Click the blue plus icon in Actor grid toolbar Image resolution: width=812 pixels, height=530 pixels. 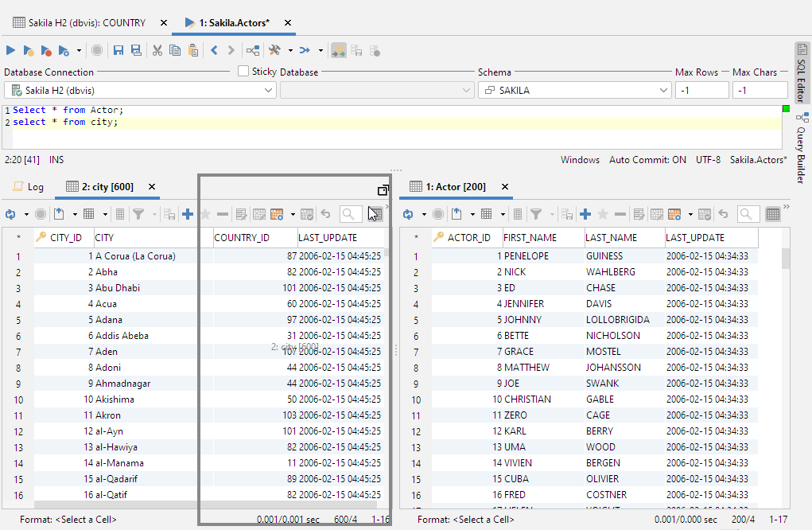585,214
